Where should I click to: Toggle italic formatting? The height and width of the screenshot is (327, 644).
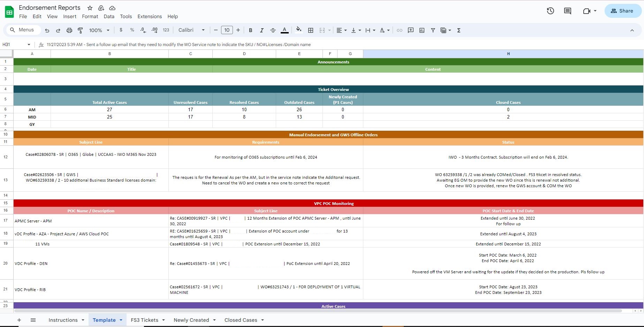[262, 30]
